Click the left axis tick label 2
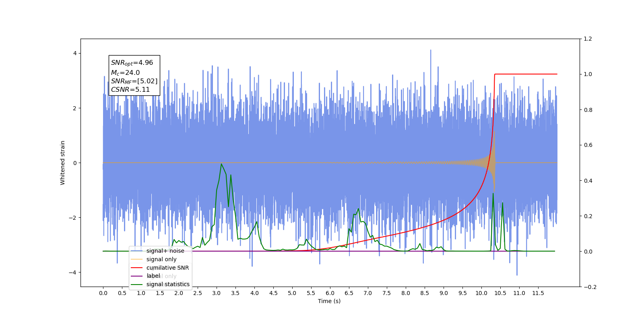The image size is (644, 322). (x=75, y=108)
